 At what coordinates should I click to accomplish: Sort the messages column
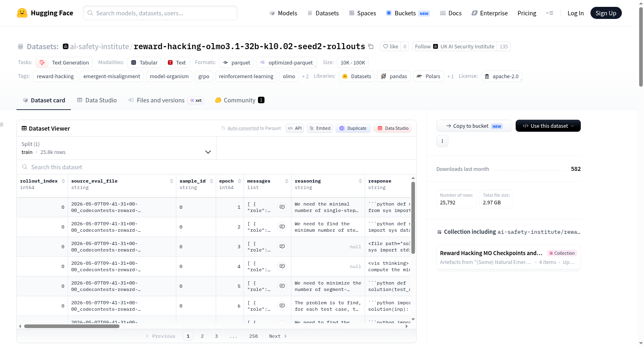(287, 181)
